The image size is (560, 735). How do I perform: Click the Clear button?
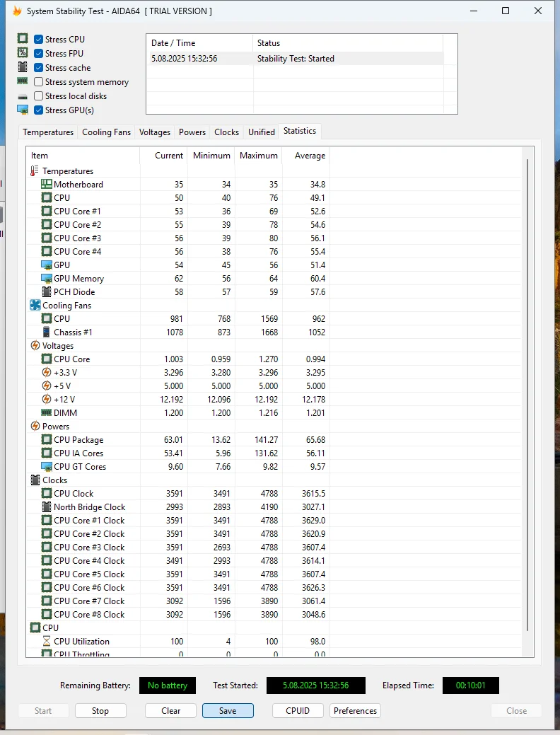[171, 711]
